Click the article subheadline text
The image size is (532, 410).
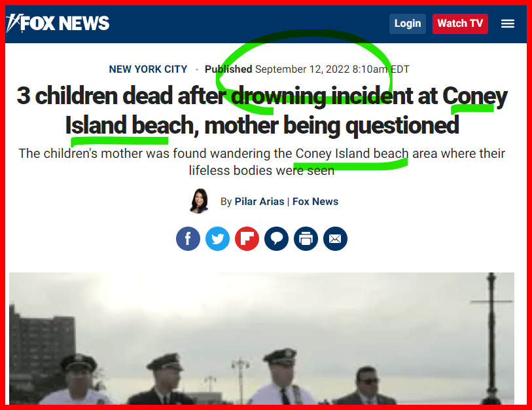point(262,162)
